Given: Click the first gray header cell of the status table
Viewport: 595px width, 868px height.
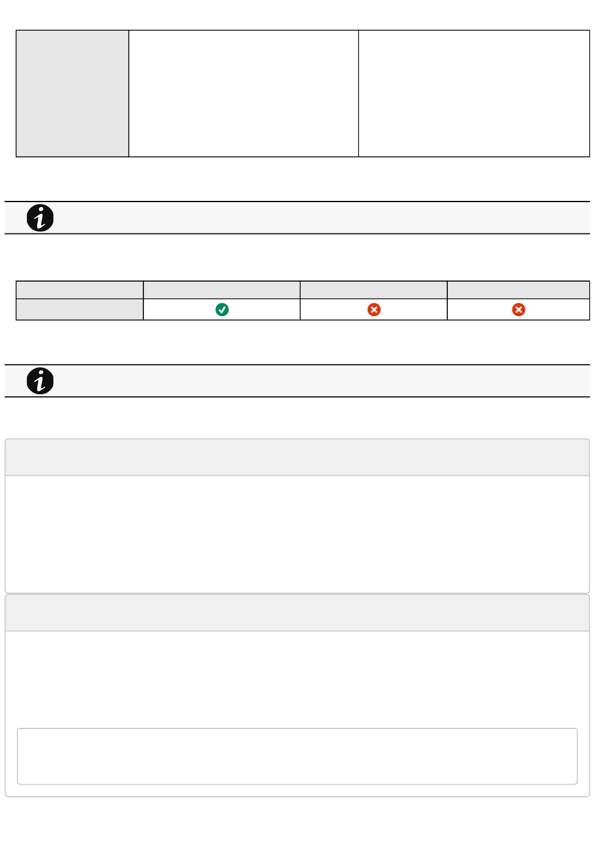Looking at the screenshot, I should [80, 290].
